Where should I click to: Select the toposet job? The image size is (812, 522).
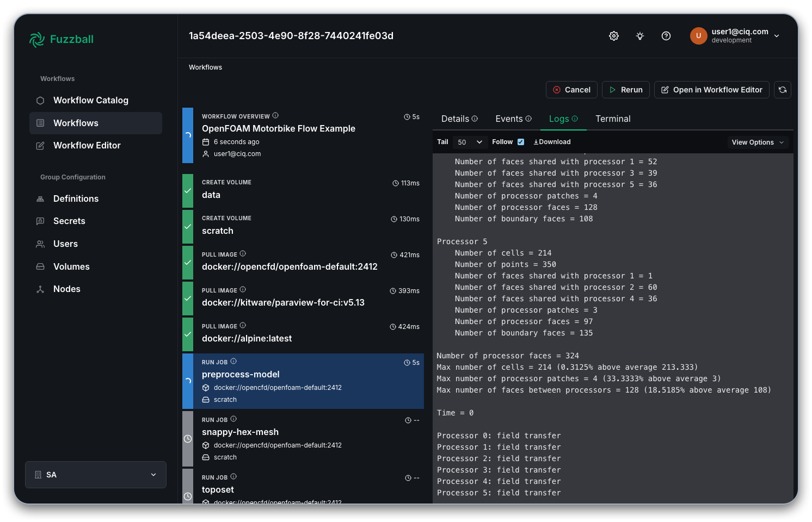(x=303, y=486)
